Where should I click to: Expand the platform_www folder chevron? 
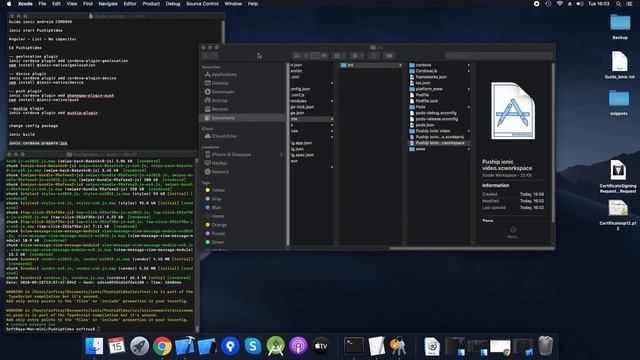pyautogui.click(x=469, y=89)
